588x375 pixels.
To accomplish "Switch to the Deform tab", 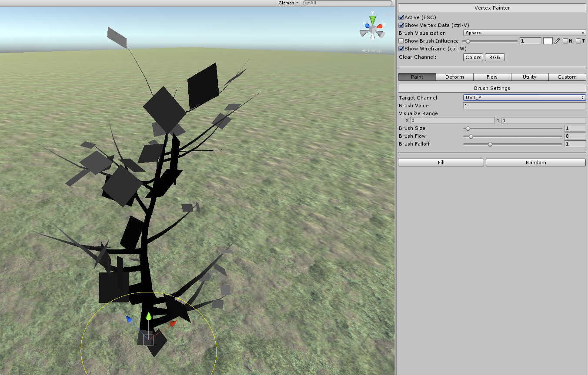I will tap(454, 76).
